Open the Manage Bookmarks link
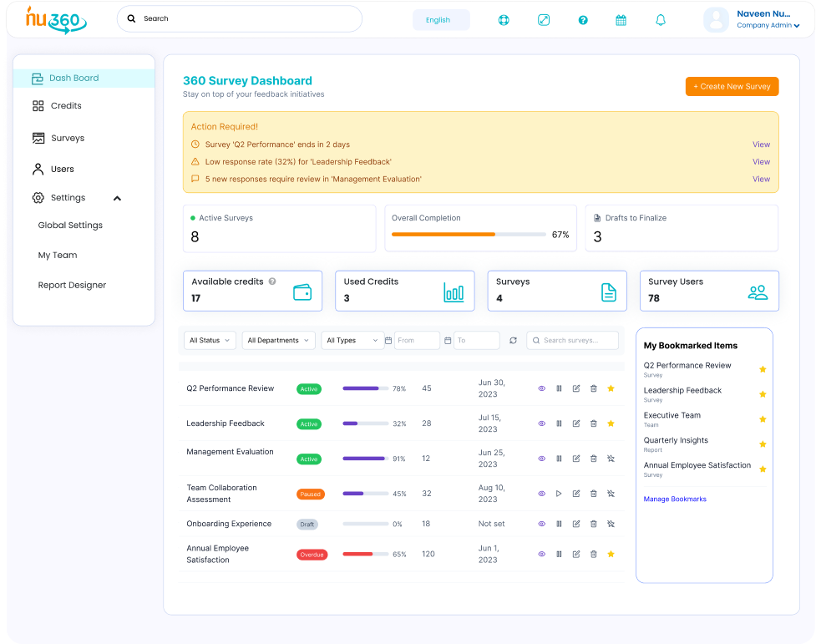816x644 pixels. point(675,499)
